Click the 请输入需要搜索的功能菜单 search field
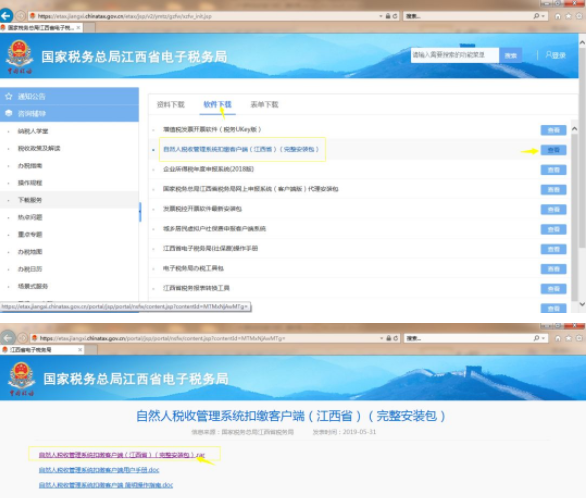 pos(455,55)
